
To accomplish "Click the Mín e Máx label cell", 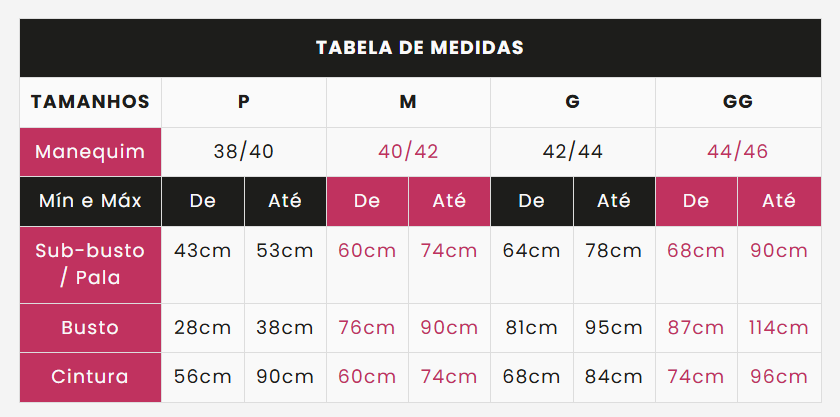I will (x=91, y=201).
